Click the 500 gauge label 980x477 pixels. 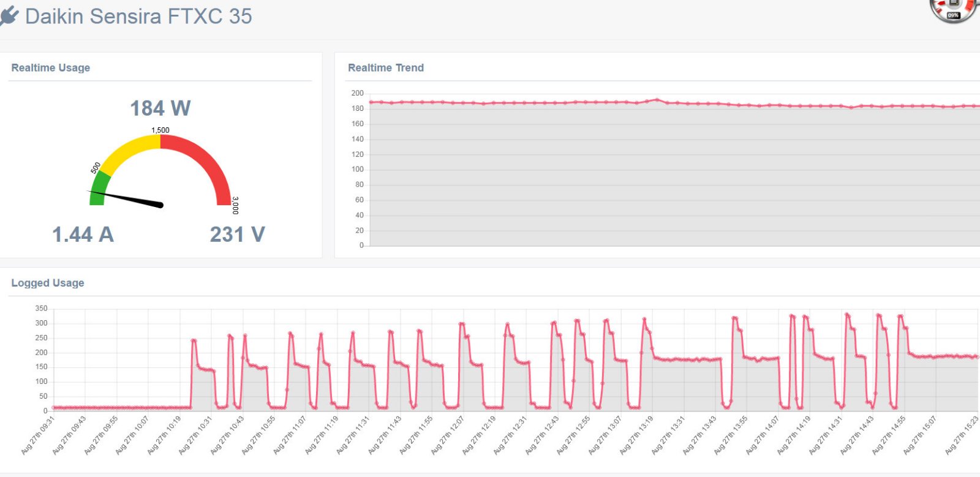[x=96, y=168]
